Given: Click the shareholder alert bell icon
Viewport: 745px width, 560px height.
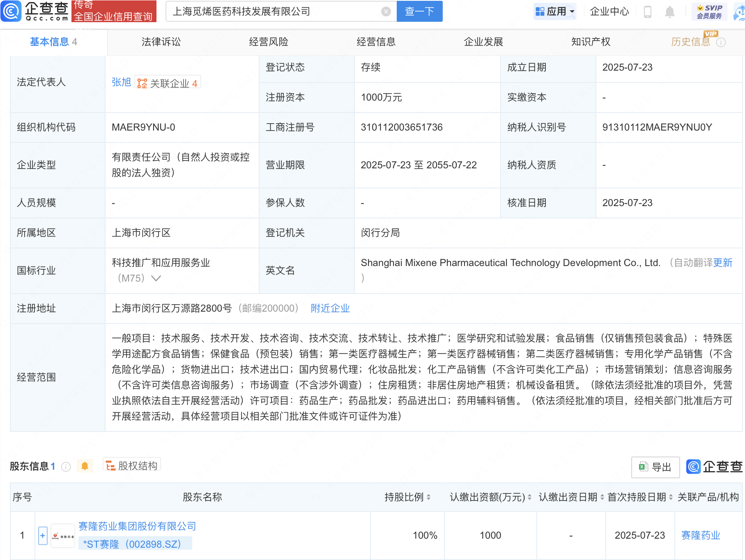Looking at the screenshot, I should (85, 466).
